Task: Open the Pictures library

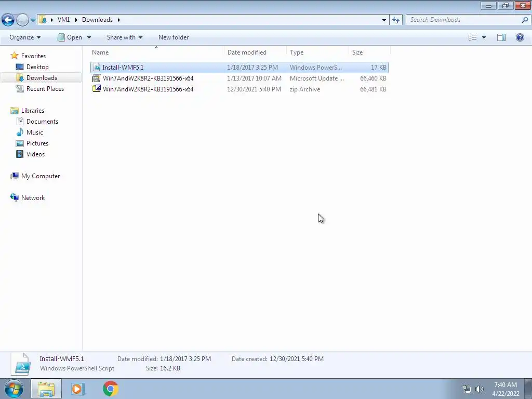Action: coord(37,143)
